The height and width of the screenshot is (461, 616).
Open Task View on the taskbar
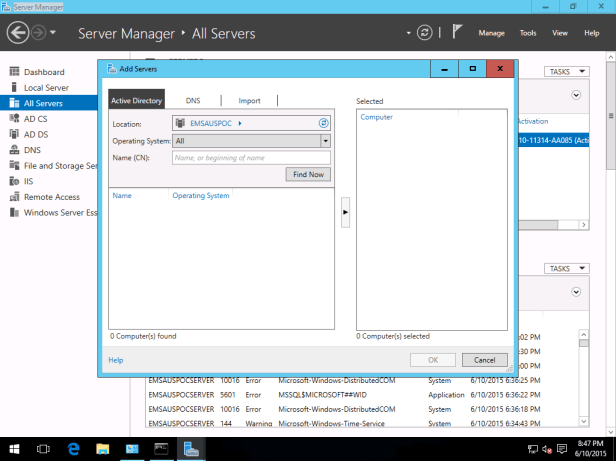click(x=44, y=449)
